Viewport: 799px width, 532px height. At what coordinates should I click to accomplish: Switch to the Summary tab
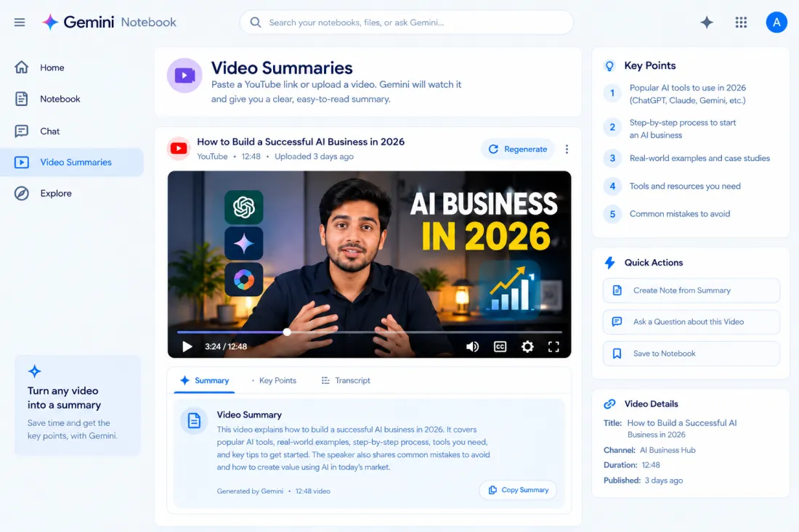coord(204,380)
